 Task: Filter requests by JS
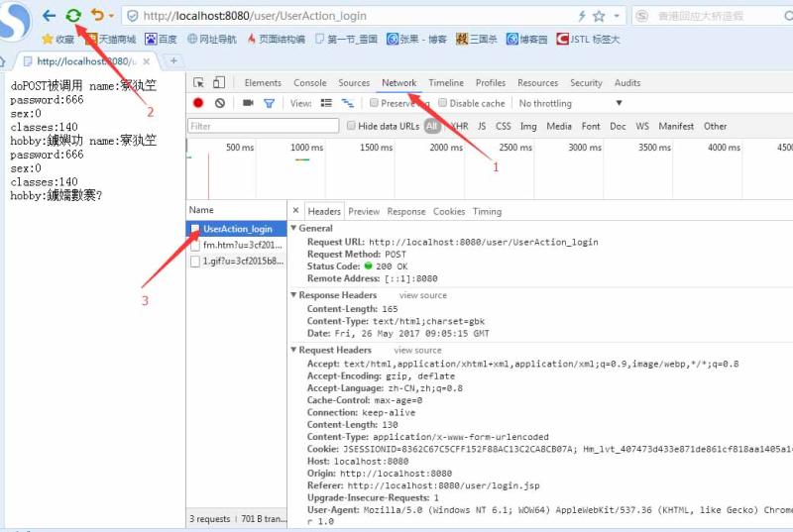482,126
